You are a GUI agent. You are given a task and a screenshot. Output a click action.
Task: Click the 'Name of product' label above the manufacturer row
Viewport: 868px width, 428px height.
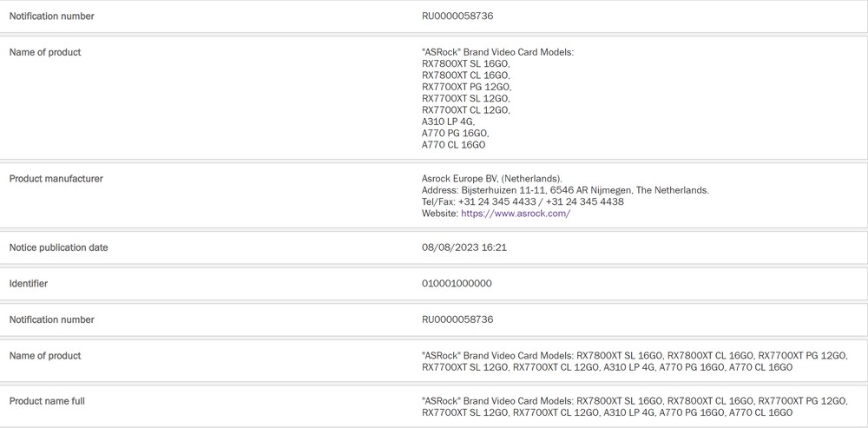click(x=45, y=52)
